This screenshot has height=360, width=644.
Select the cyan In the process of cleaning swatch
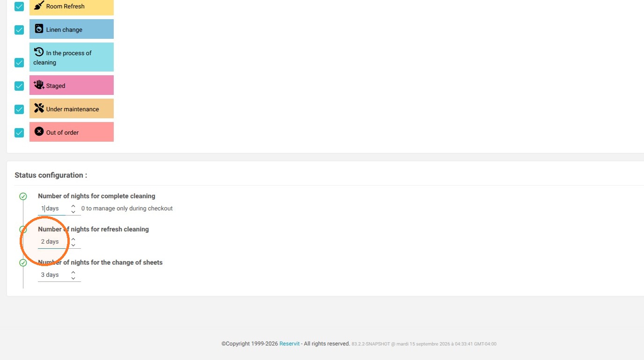72,57
